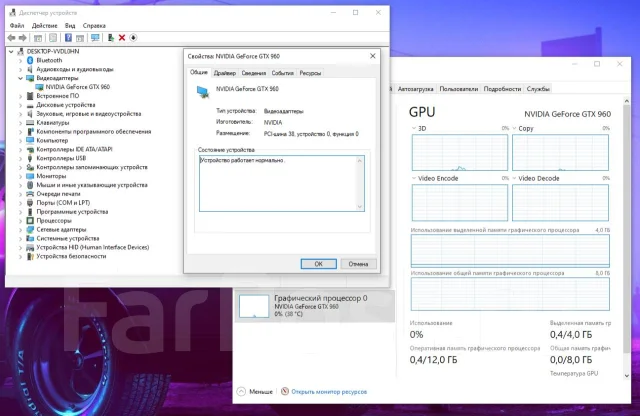Click the graphics card icon in properties dialog
The image size is (640, 416).
point(203,92)
